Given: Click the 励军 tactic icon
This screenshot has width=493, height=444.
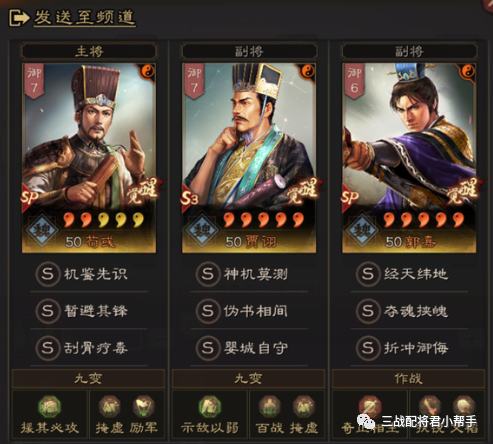Looking at the screenshot, I should tap(143, 407).
